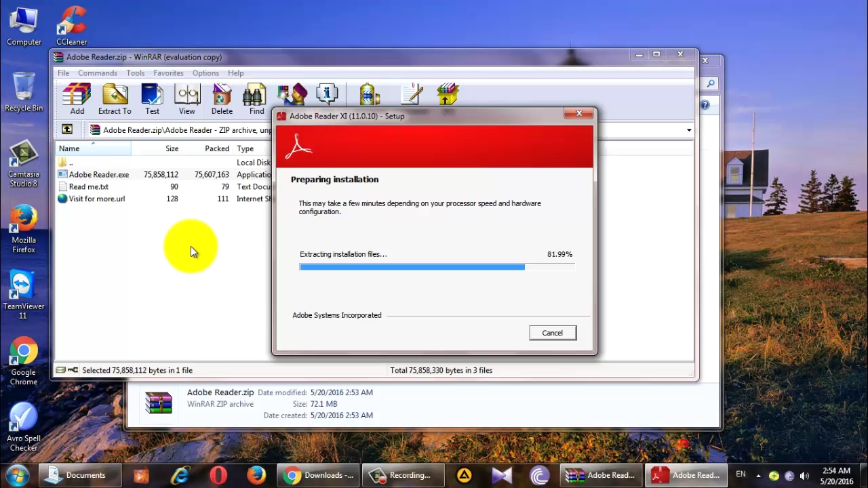
Task: Switch to Chrome Downloads taskbar window
Action: click(x=318, y=475)
